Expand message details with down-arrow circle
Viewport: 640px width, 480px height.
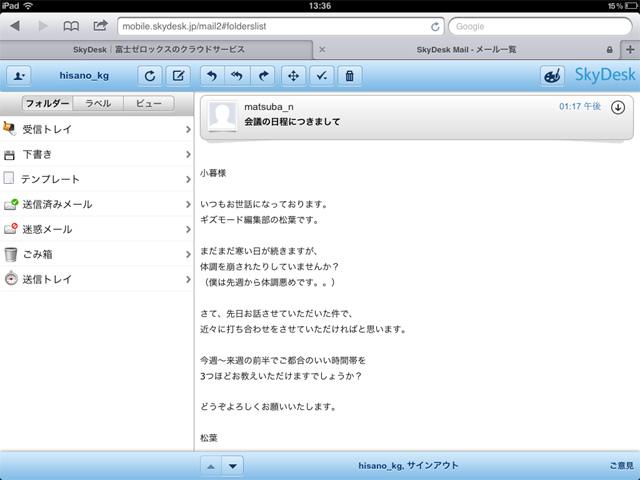[617, 107]
